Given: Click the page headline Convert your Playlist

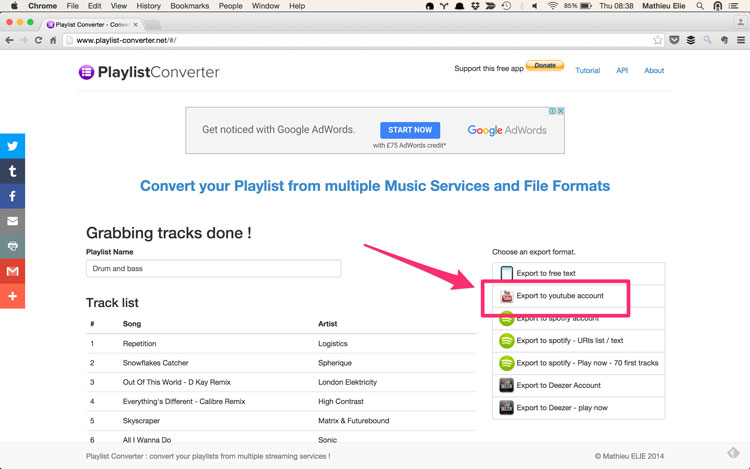Looking at the screenshot, I should pyautogui.click(x=375, y=185).
